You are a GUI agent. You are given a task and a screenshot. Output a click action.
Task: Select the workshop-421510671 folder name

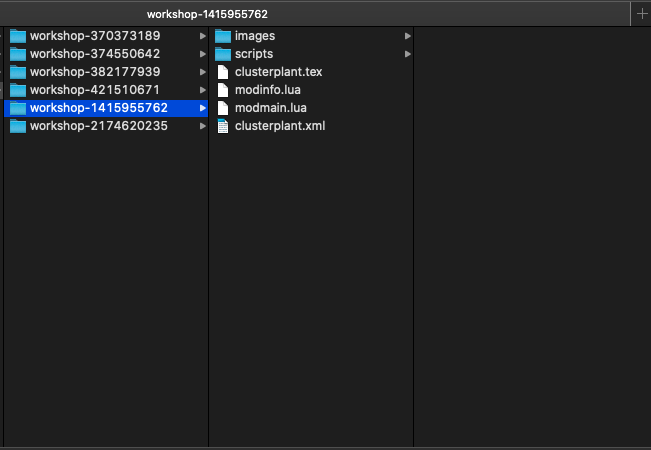95,90
